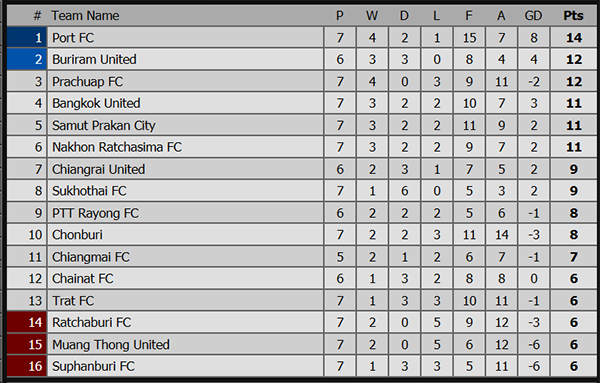Image resolution: width=600 pixels, height=383 pixels.
Task: Click the W column header
Action: tap(372, 16)
